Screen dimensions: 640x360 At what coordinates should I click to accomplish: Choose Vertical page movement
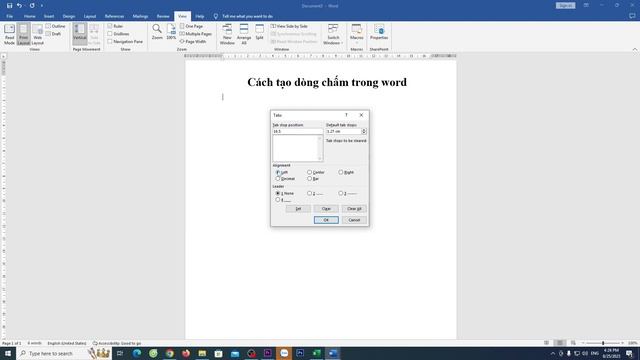pos(80,33)
